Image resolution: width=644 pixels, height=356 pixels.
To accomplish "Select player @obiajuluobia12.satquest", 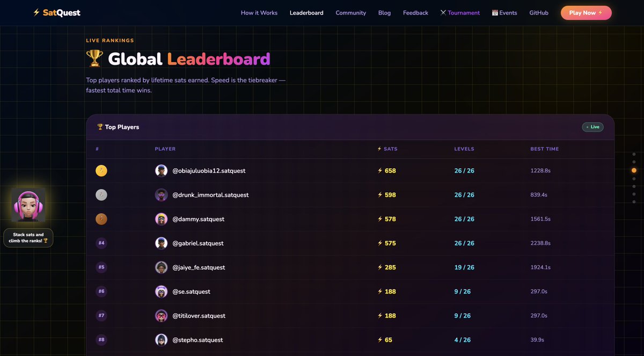I will 209,171.
